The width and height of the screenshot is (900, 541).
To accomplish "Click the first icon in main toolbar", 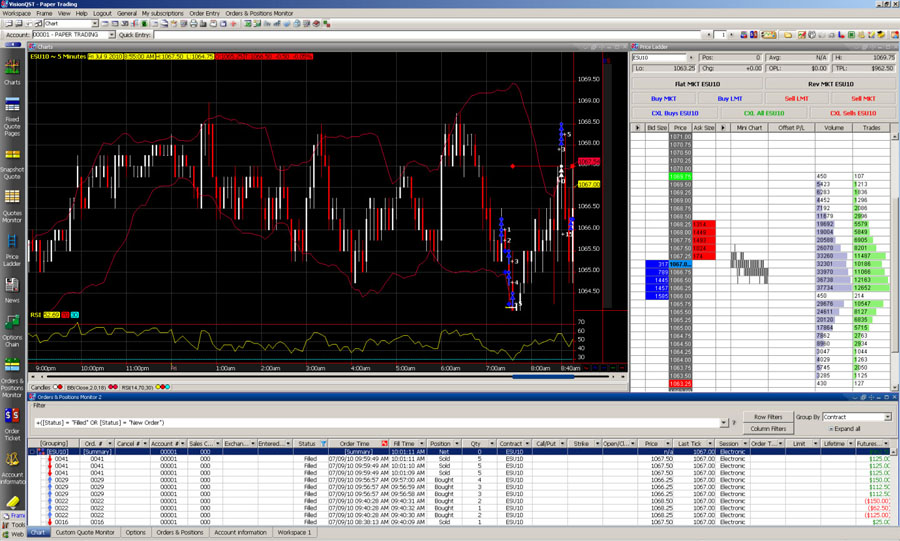I will [9, 24].
